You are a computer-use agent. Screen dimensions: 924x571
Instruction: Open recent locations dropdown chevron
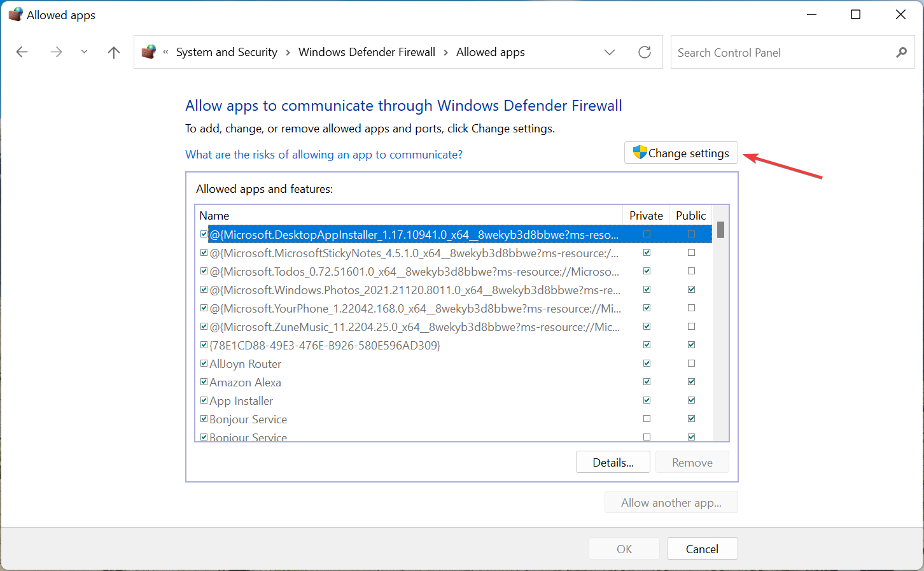pyautogui.click(x=84, y=52)
